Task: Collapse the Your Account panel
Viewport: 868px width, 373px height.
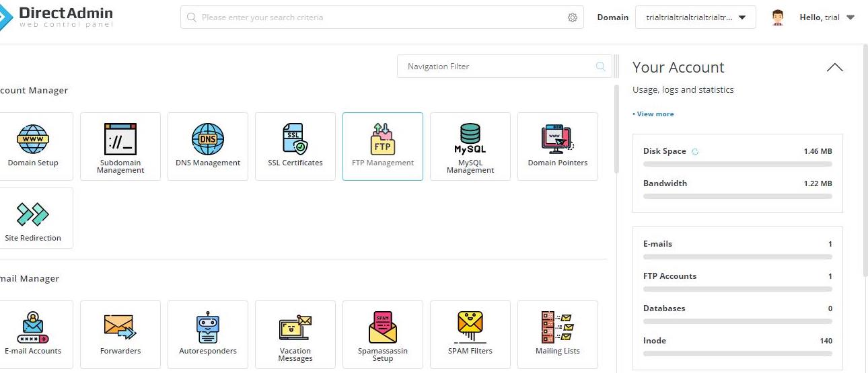Action: [834, 67]
